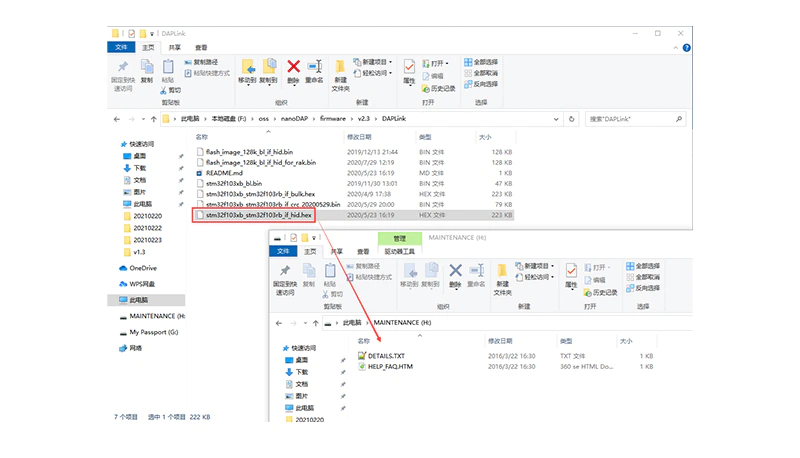Viewport: 800px width, 458px height.
Task: Click Copy path (复制路径) in DAPLink ribbon
Action: tap(201, 62)
